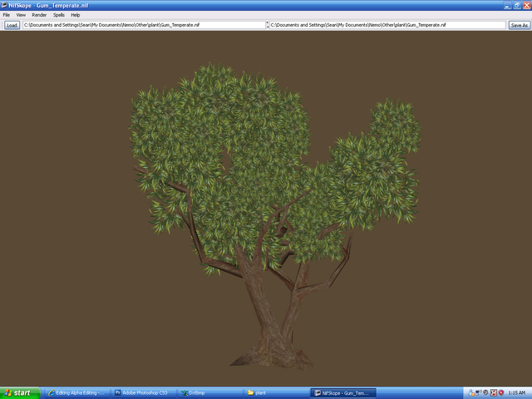
Task: Click the volume speaker tray icon
Action: pyautogui.click(x=479, y=392)
